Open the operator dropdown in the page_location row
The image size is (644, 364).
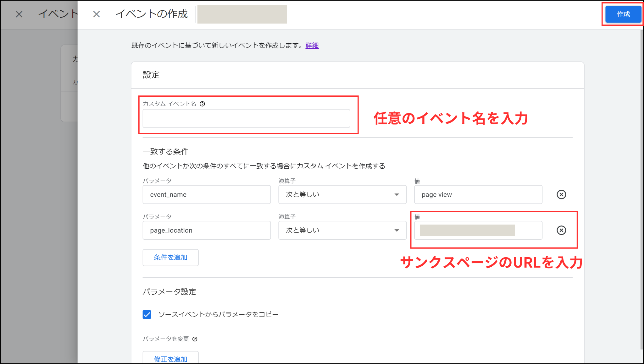click(342, 230)
